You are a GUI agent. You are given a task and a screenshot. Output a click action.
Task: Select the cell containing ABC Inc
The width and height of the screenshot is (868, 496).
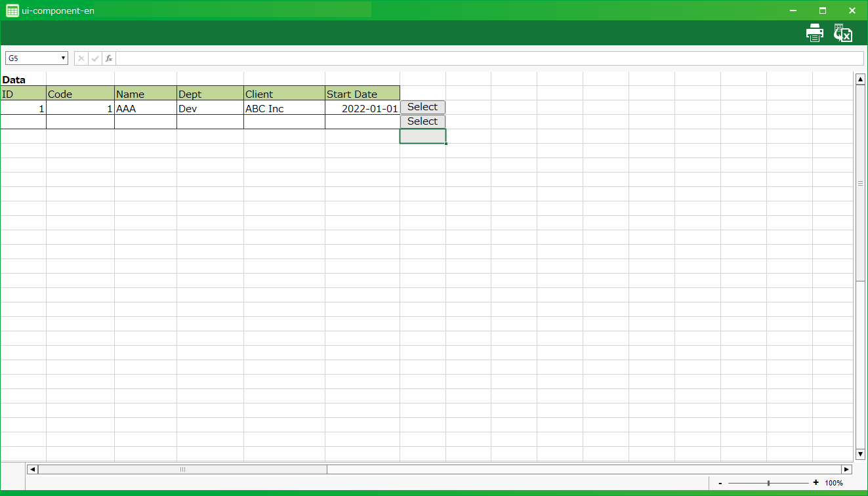pyautogui.click(x=284, y=108)
